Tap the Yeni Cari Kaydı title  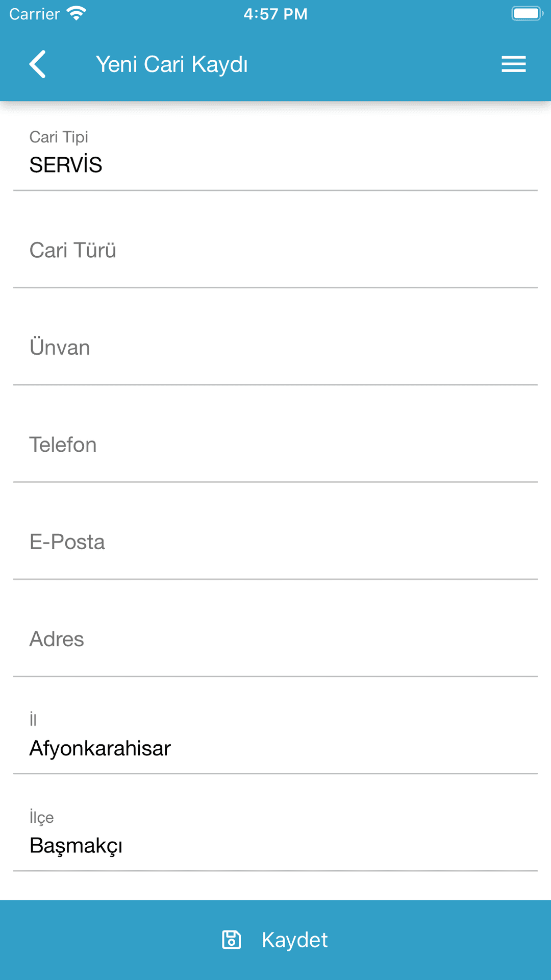pyautogui.click(x=172, y=64)
